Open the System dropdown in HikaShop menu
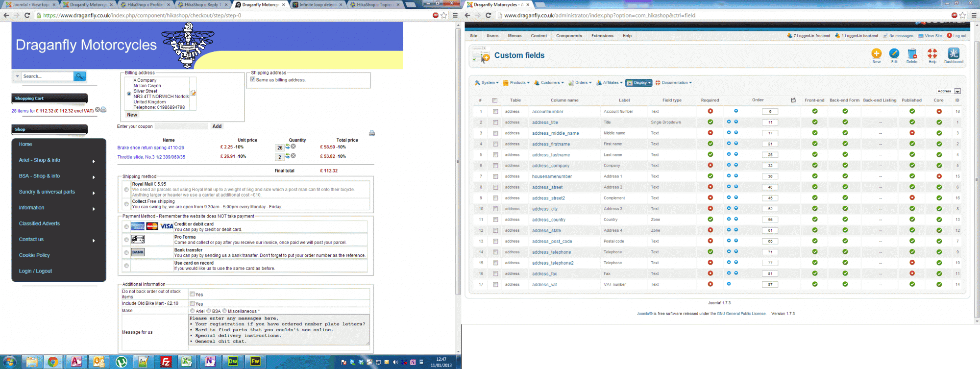 (x=487, y=83)
